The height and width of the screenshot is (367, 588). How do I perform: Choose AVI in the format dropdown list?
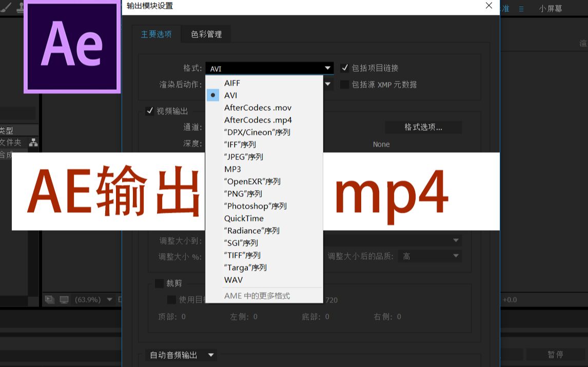point(264,95)
